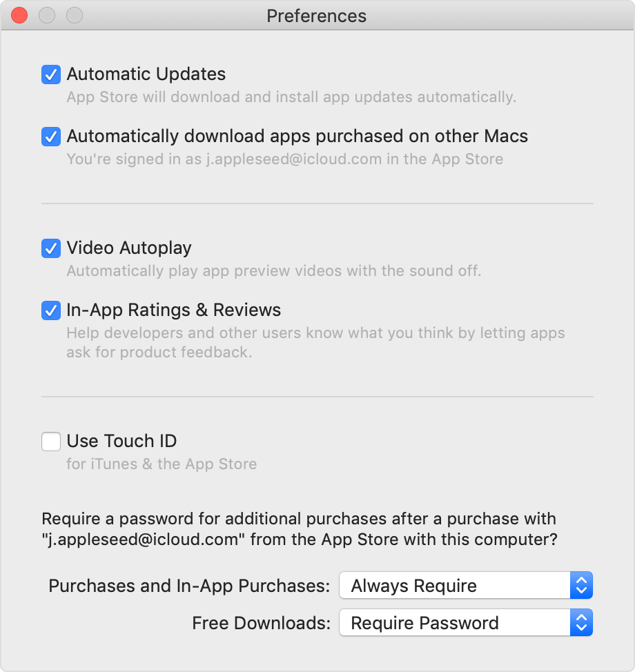Click the Use Touch ID label text
Screen dimensions: 635x672
coord(121,442)
